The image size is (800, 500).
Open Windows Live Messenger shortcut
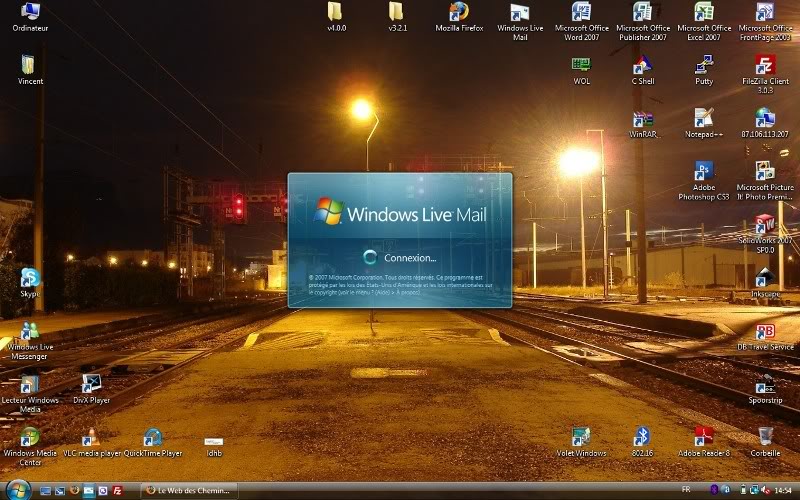(30, 341)
